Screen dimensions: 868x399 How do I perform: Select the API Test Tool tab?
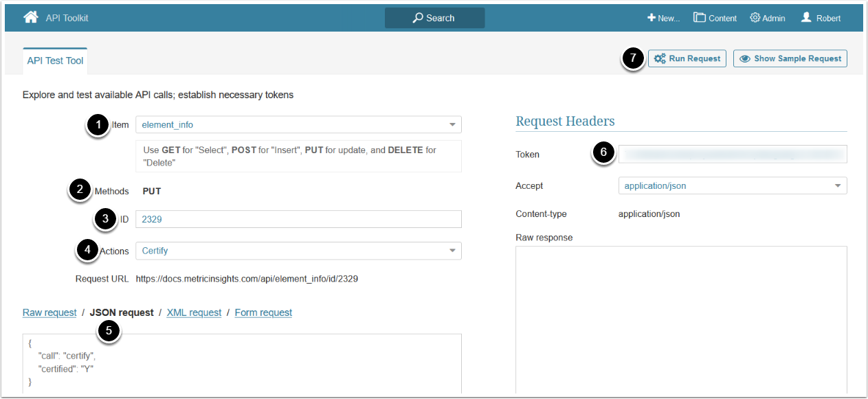tap(55, 60)
